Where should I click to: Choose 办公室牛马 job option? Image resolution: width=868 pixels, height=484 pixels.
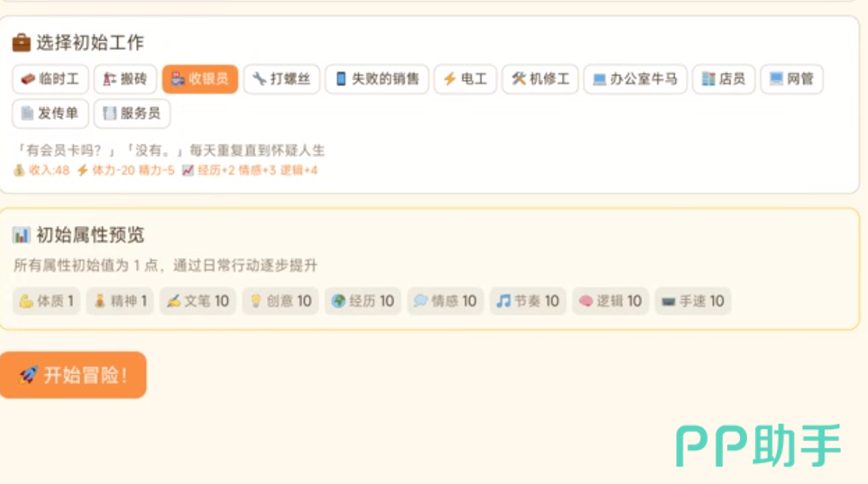click(636, 79)
